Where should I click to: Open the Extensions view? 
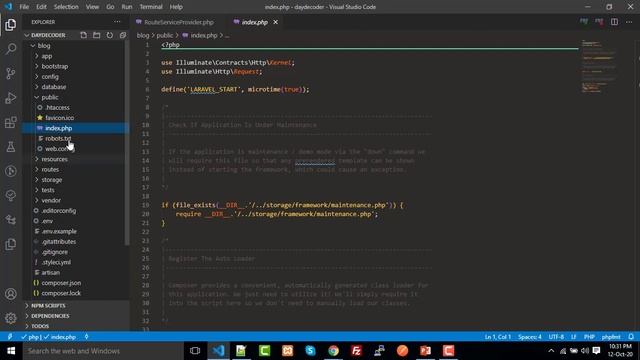pos(11,122)
